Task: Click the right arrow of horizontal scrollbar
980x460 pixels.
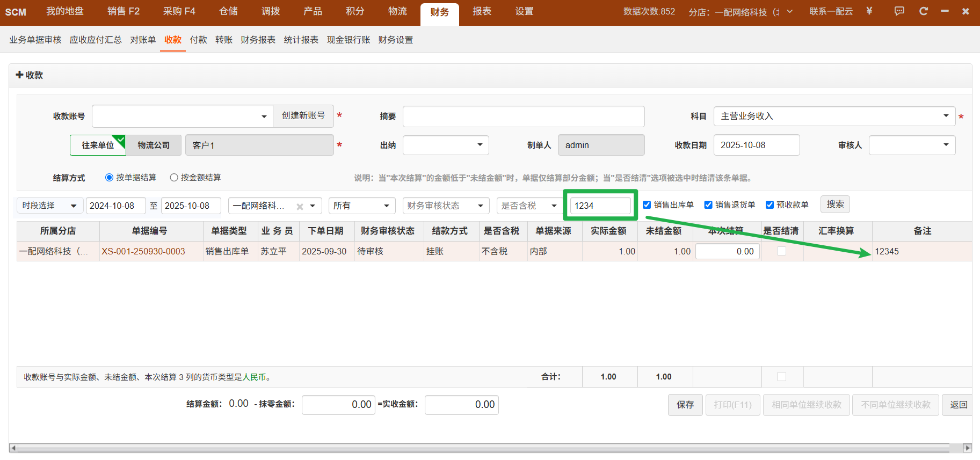Action: pyautogui.click(x=967, y=448)
